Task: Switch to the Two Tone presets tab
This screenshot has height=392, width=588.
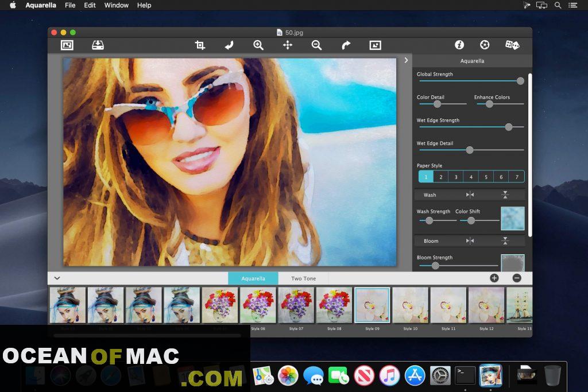Action: (x=303, y=278)
